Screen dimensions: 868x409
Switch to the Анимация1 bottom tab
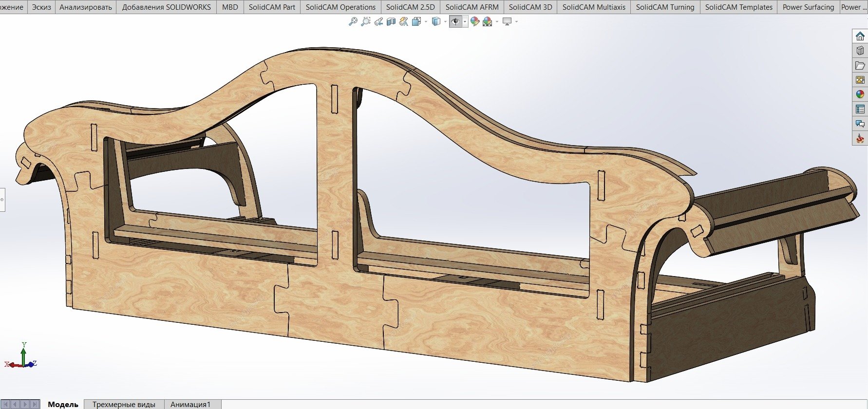click(x=190, y=404)
